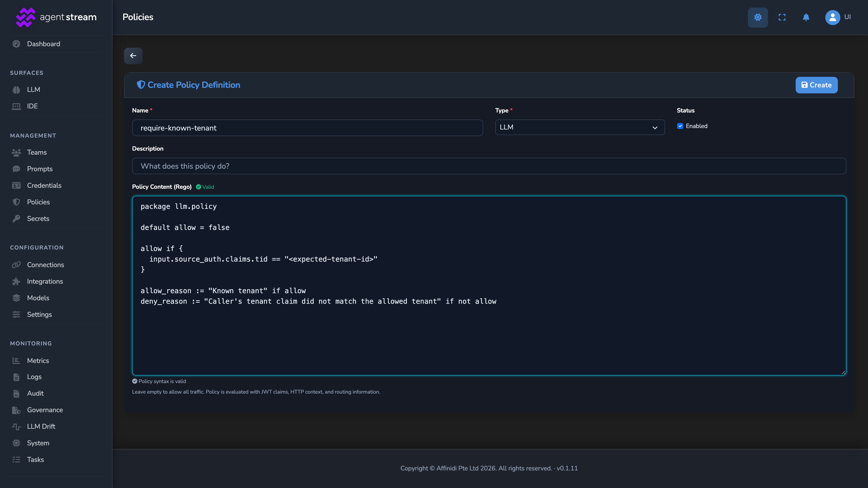Click the deny_reason line in editor
Viewport: 868px width, 488px height.
click(318, 301)
